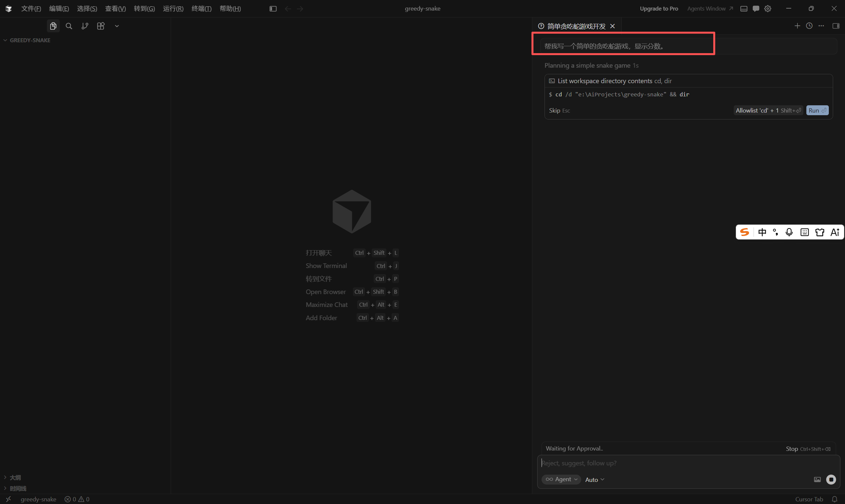This screenshot has height=504, width=845.
Task: Expand additional sidebar views chevron
Action: point(117,26)
